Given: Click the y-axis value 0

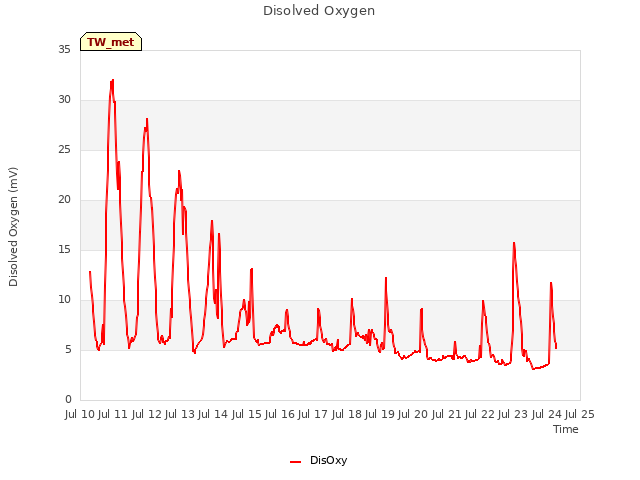Looking at the screenshot, I should point(68,400).
